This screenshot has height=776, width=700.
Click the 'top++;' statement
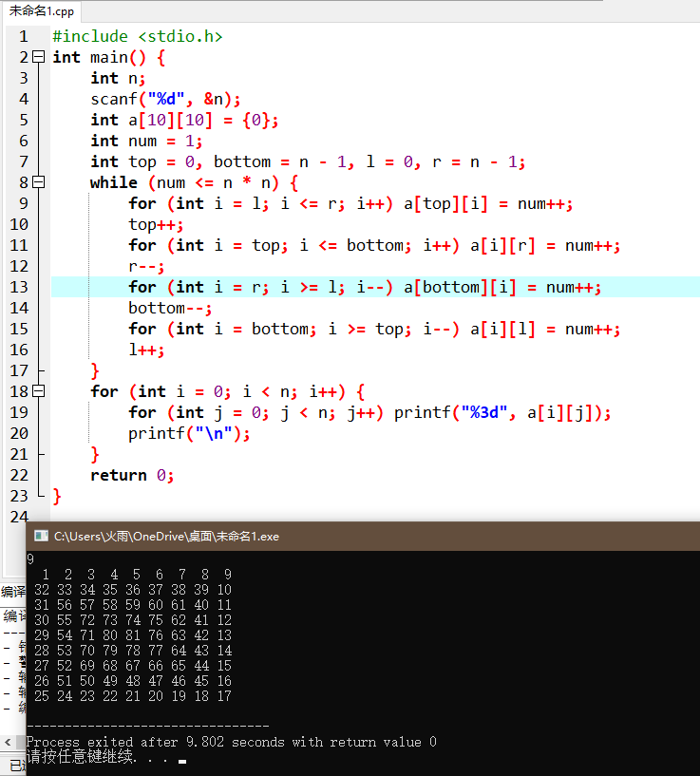coord(156,225)
